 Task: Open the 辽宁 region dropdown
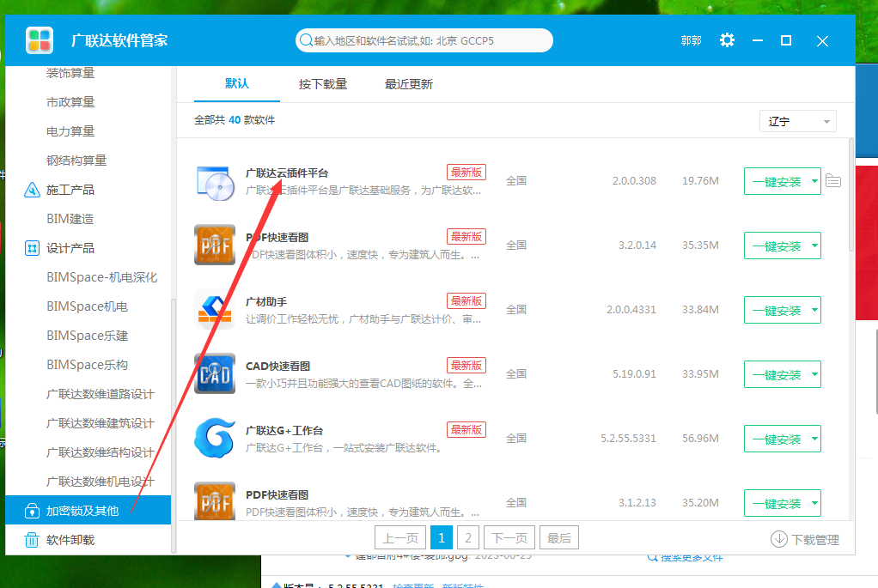(798, 121)
